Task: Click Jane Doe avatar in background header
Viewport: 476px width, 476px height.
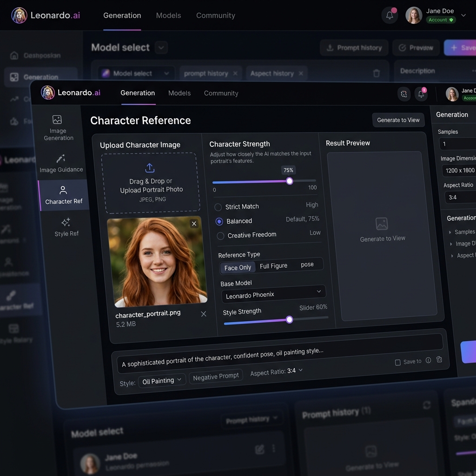Action: click(414, 15)
